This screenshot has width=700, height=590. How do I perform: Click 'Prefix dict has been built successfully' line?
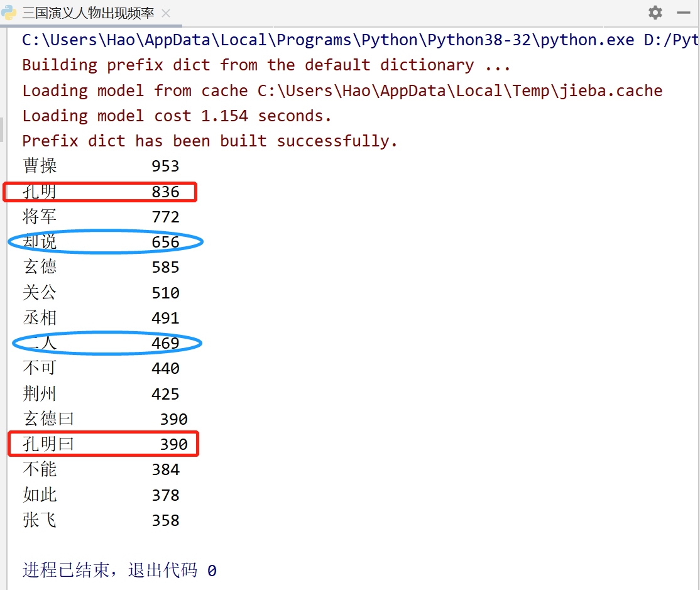click(x=210, y=141)
